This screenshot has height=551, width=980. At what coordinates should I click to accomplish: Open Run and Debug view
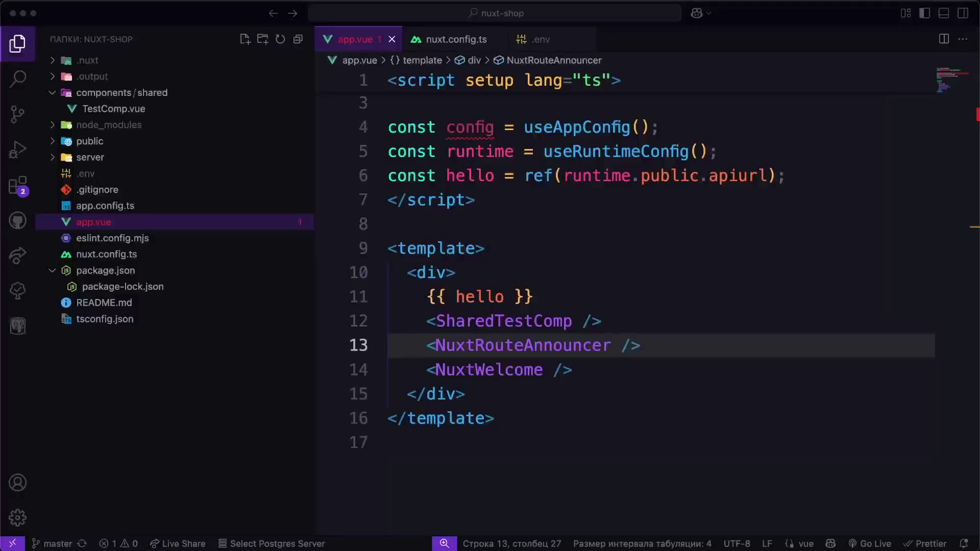(x=18, y=150)
